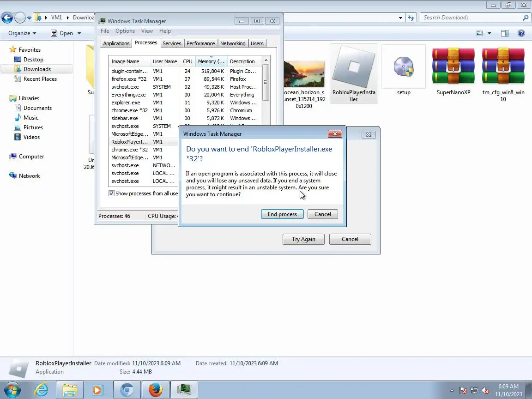Open Desktop in navigation pane
The height and width of the screenshot is (399, 532).
click(33, 60)
